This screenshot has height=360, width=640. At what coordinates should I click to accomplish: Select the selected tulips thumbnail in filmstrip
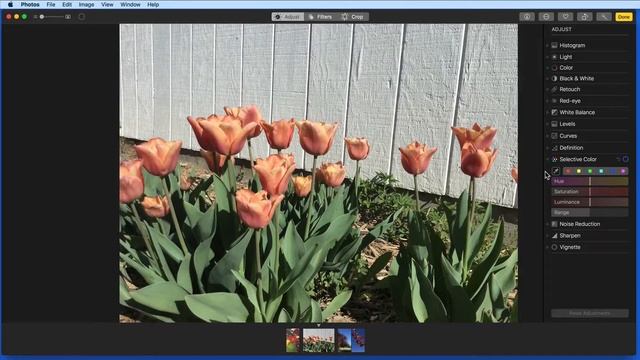pyautogui.click(x=318, y=340)
